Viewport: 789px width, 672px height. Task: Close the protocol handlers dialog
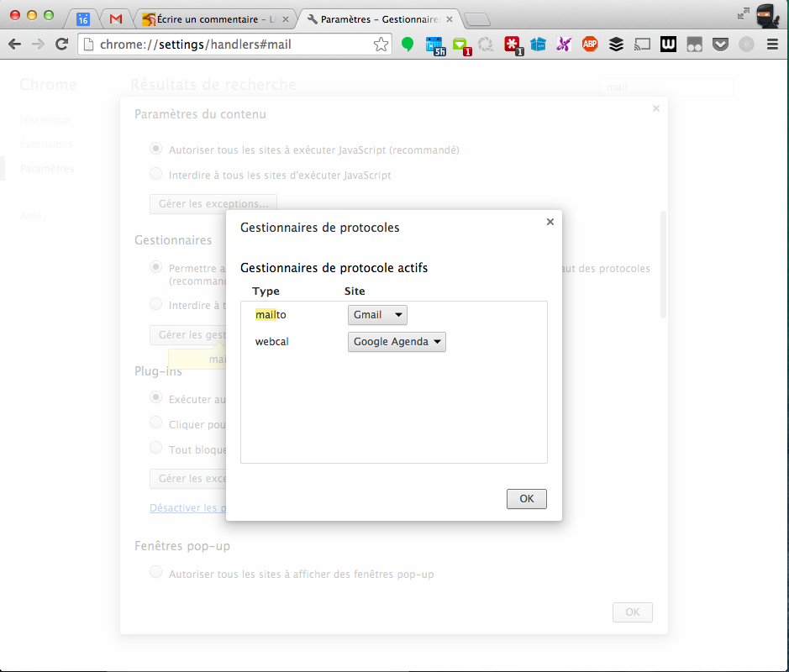550,222
